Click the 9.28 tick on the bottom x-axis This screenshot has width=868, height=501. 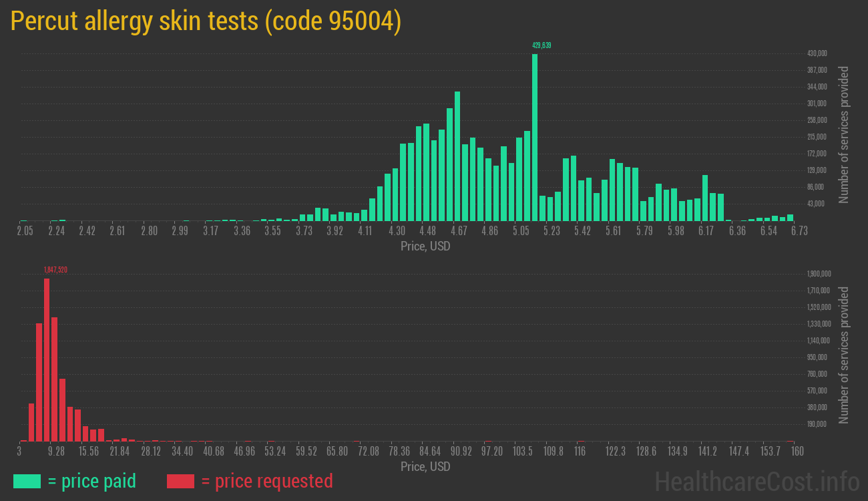[x=56, y=452]
